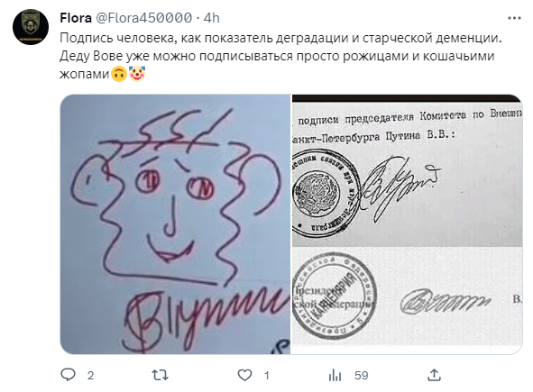Click the upside-down face emoji
533x392 pixels.
[119, 74]
